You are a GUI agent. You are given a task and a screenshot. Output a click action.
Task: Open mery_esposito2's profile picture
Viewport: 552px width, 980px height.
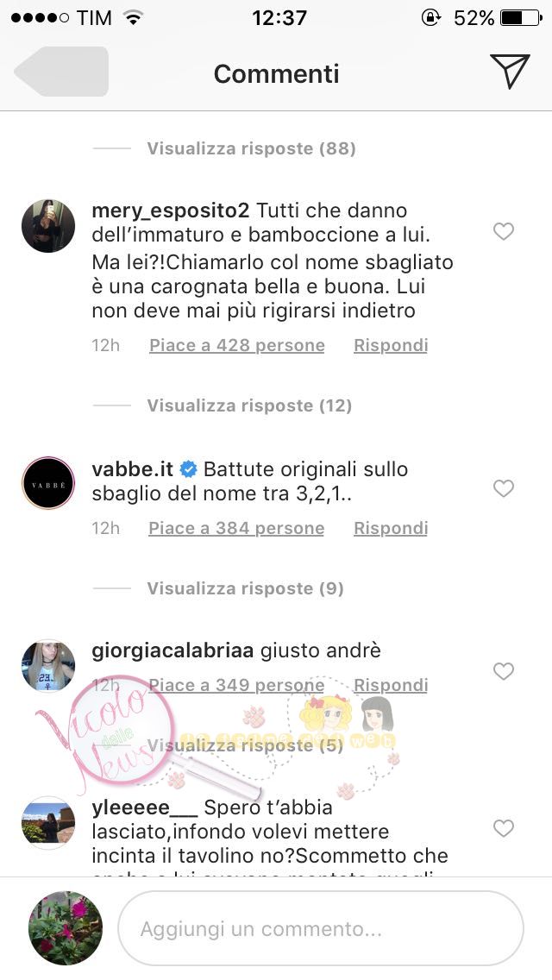coord(48,226)
